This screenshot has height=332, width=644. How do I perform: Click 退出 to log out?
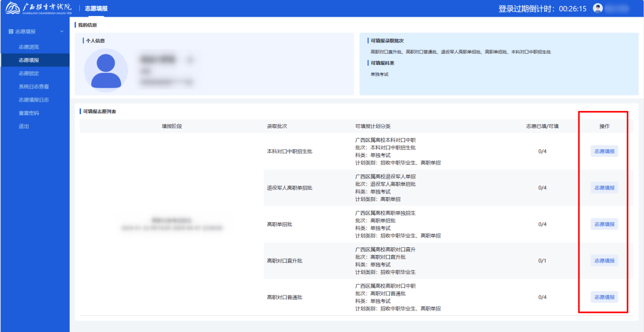pos(24,126)
